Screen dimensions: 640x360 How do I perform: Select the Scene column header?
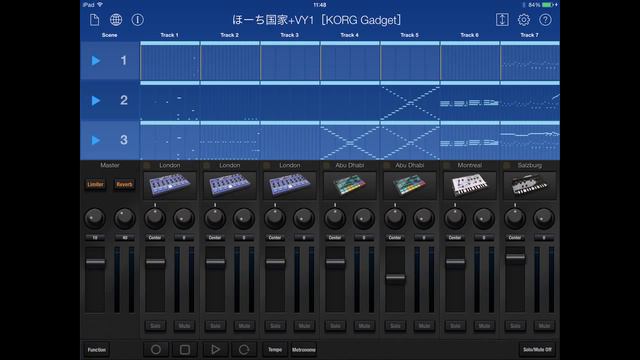click(x=109, y=35)
